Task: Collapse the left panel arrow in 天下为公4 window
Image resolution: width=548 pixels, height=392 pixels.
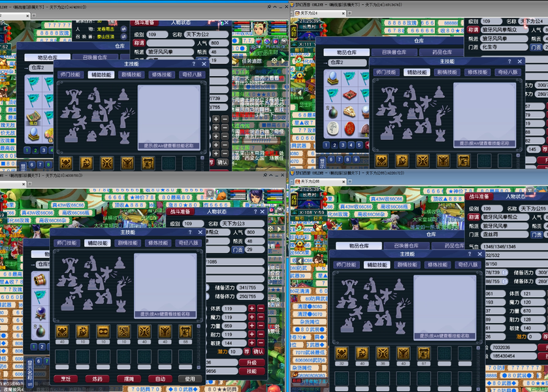Action: [300, 93]
